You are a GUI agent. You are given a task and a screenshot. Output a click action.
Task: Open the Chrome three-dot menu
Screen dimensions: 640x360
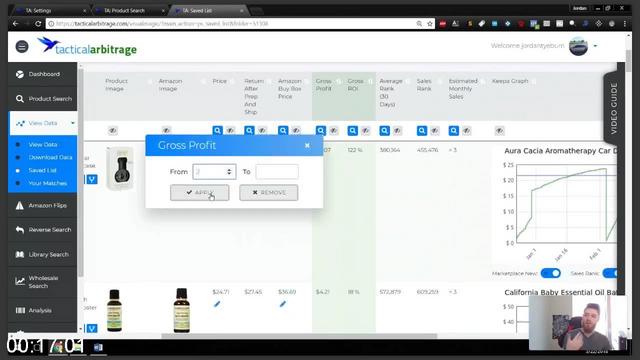point(625,24)
